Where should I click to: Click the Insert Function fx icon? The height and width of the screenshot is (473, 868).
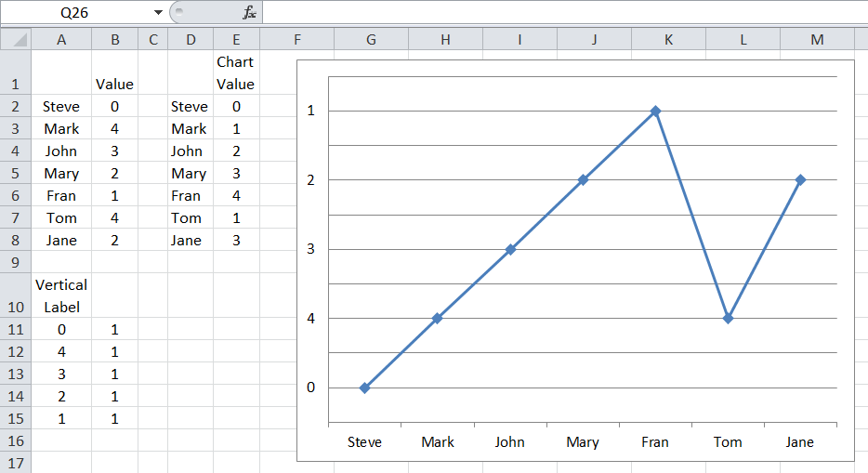(248, 13)
